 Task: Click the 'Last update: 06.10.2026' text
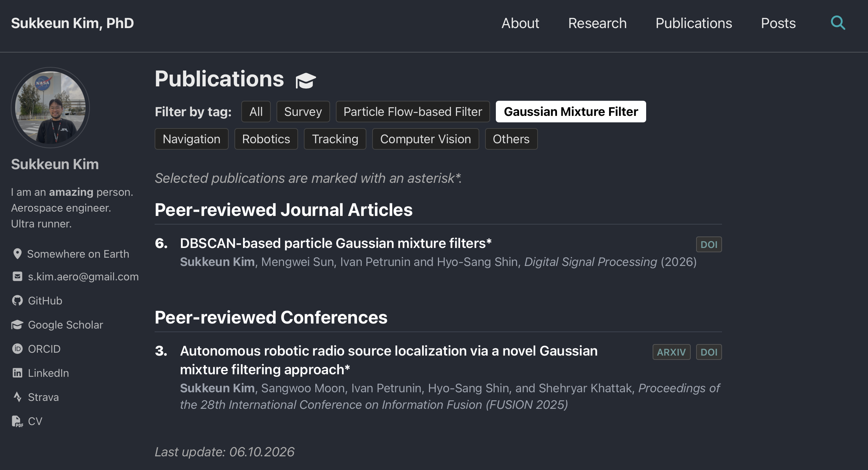(x=225, y=452)
